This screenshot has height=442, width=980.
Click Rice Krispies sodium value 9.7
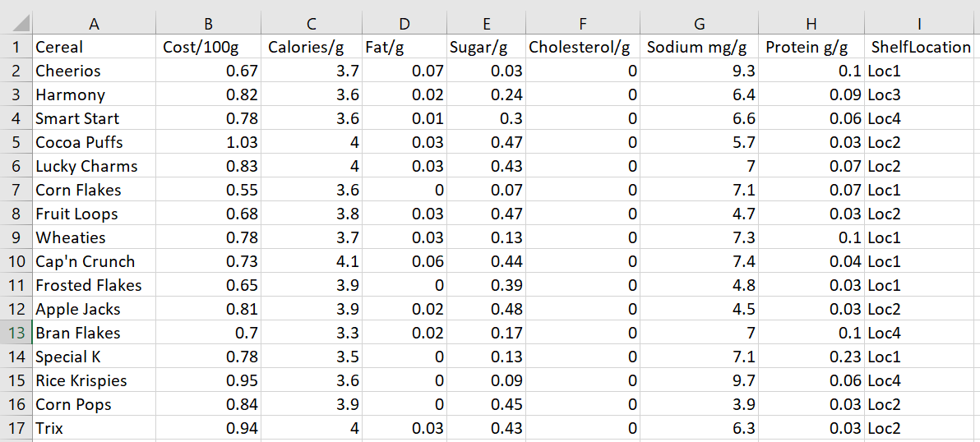tap(700, 380)
